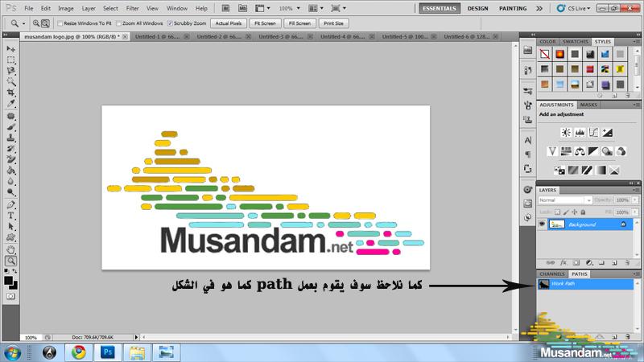This screenshot has height=362, width=644.
Task: Select the Paint Bucket tool
Action: (x=11, y=171)
